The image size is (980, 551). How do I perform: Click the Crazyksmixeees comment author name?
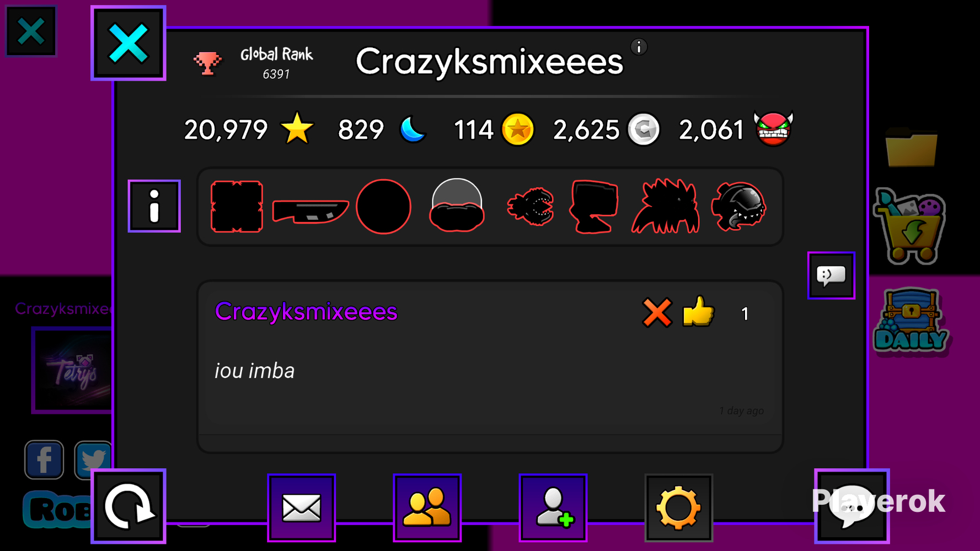(306, 312)
